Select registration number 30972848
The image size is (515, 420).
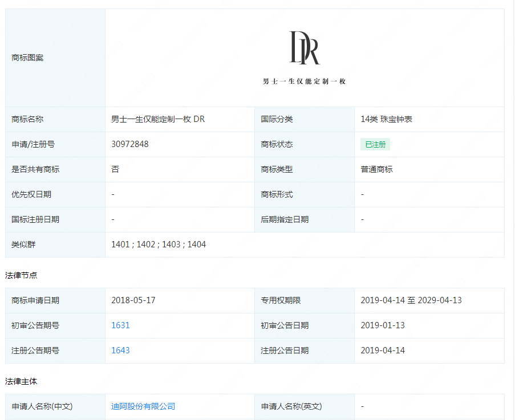[x=130, y=144]
